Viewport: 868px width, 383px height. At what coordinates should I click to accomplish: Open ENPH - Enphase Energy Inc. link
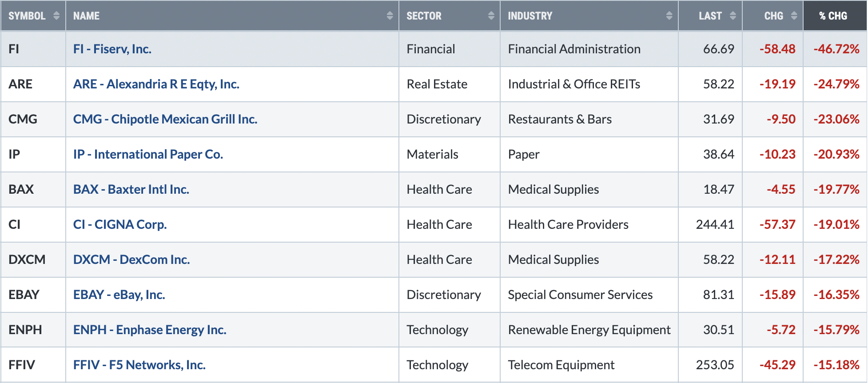click(x=150, y=330)
